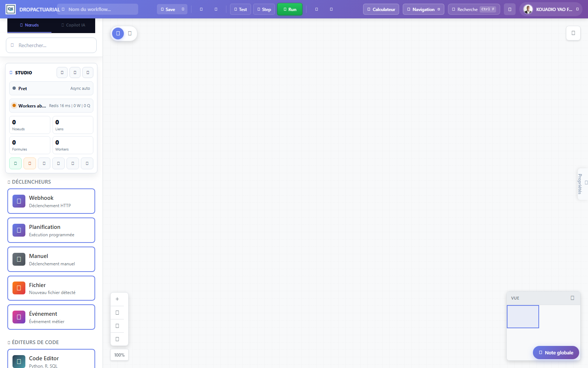Click the zoom control directly under the plus button

point(117,312)
